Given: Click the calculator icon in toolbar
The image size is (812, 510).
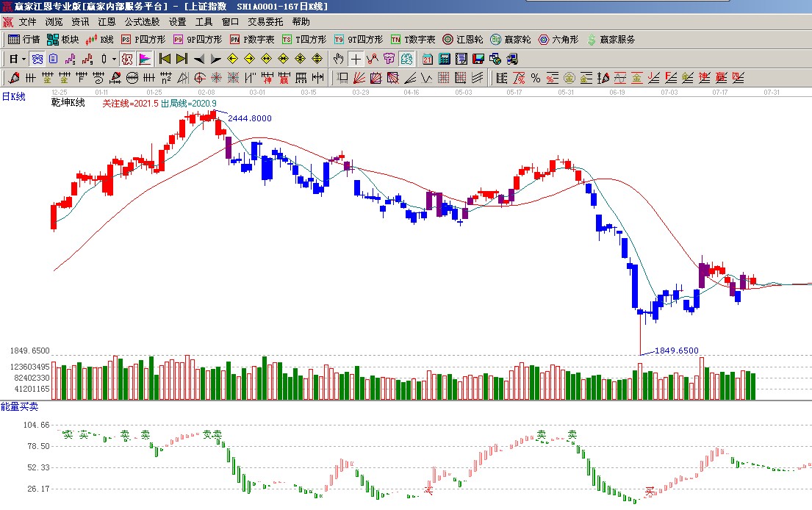Looking at the screenshot, I should [x=445, y=59].
